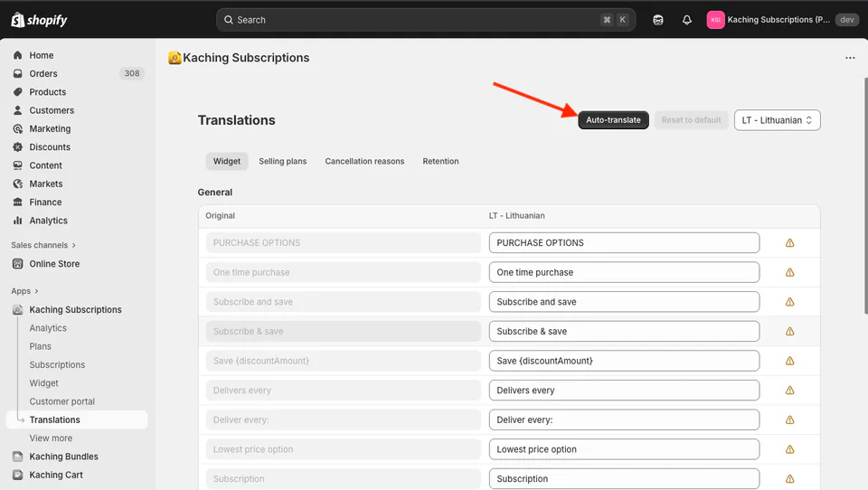Click warning icon for PURCHASE OPTIONS row
868x490 pixels.
[790, 242]
